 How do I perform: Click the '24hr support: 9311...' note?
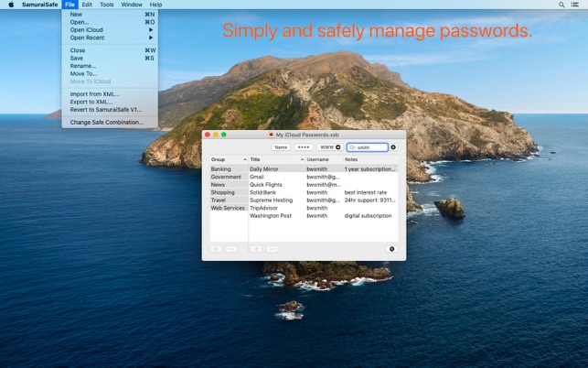pyautogui.click(x=369, y=200)
